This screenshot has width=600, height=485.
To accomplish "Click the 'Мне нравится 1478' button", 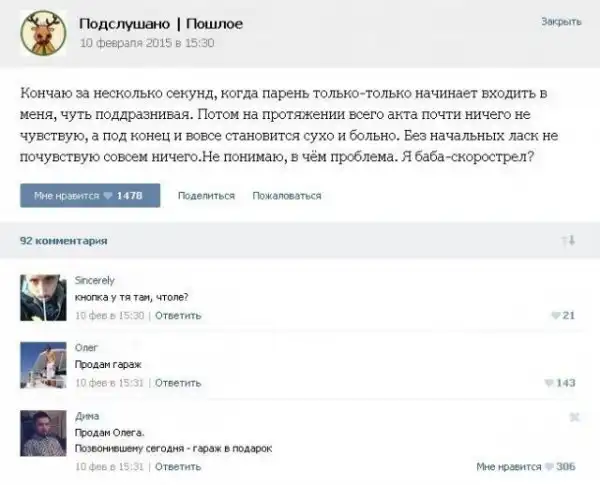I will click(90, 196).
